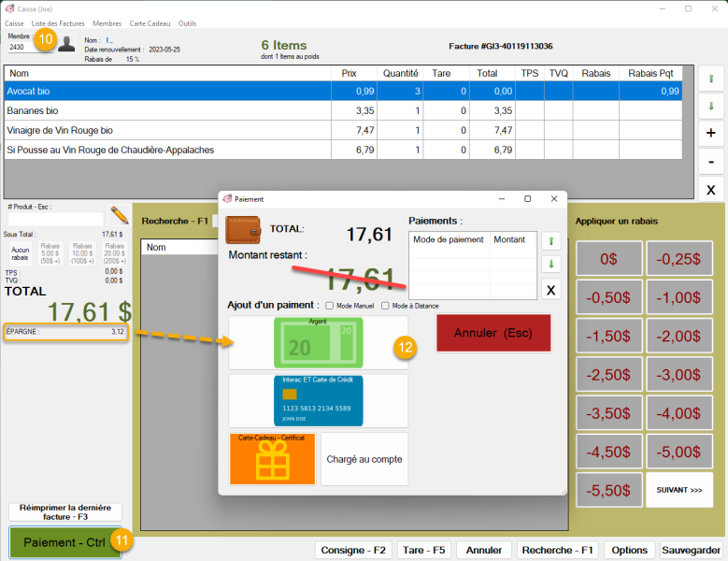
Task: Select the Avocat bio row
Action: click(343, 91)
